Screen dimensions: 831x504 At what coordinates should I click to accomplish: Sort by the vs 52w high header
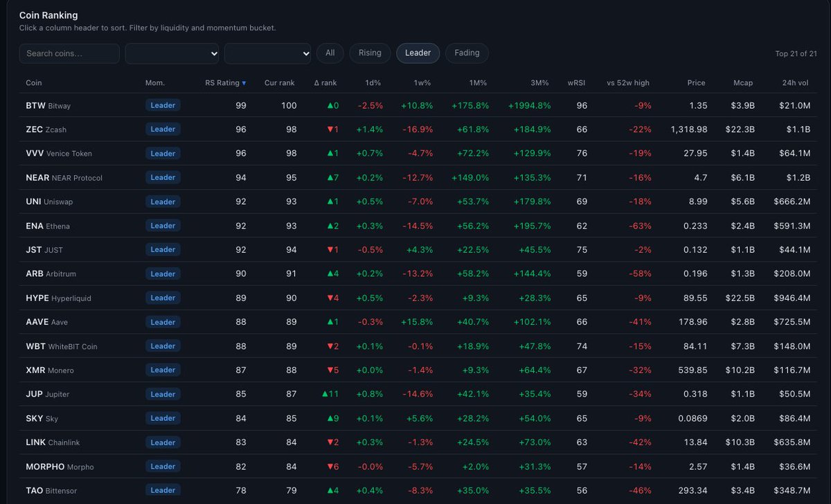[628, 83]
